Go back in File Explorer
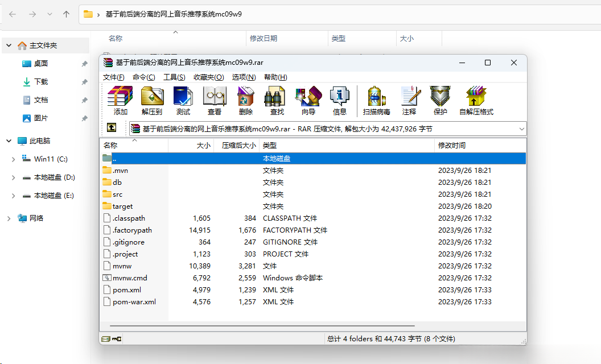Image resolution: width=601 pixels, height=364 pixels. 13,14
